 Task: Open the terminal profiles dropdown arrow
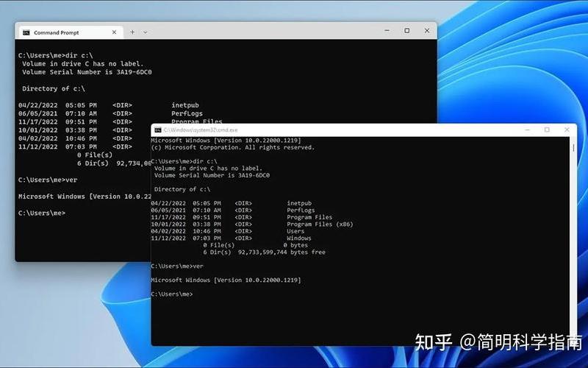coord(145,32)
